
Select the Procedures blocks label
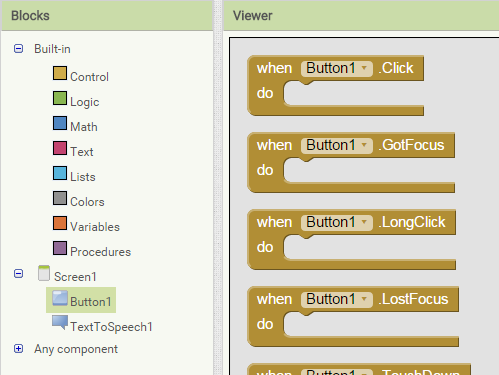point(101,252)
